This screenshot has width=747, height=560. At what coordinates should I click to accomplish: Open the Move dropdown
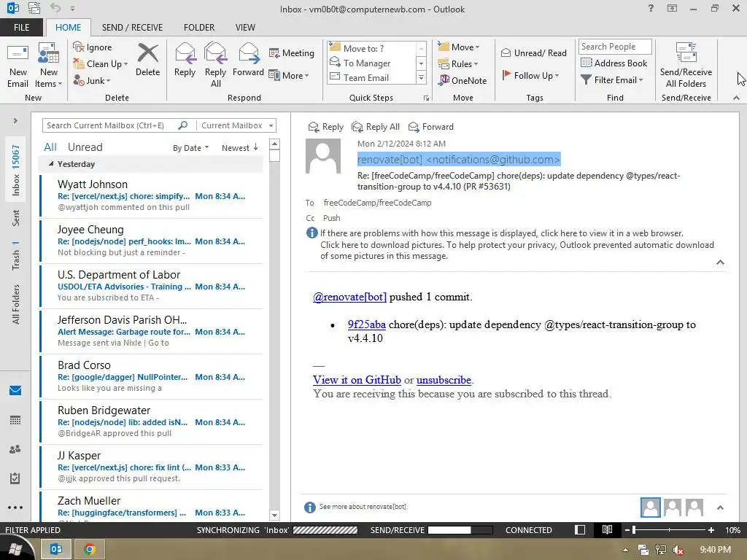coord(459,47)
